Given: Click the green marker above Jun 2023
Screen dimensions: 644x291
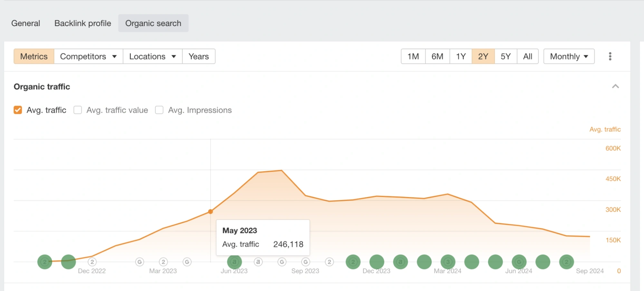Looking at the screenshot, I should coord(235,262).
